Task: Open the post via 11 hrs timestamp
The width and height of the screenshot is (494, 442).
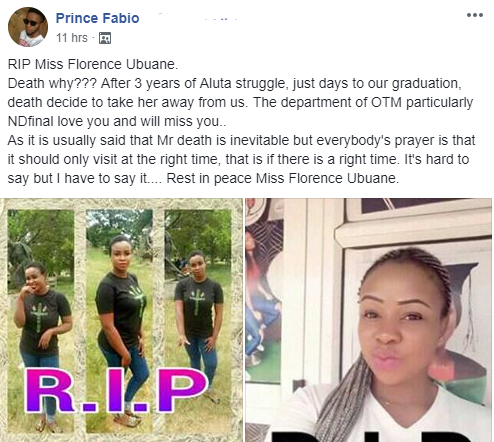Action: [x=72, y=38]
